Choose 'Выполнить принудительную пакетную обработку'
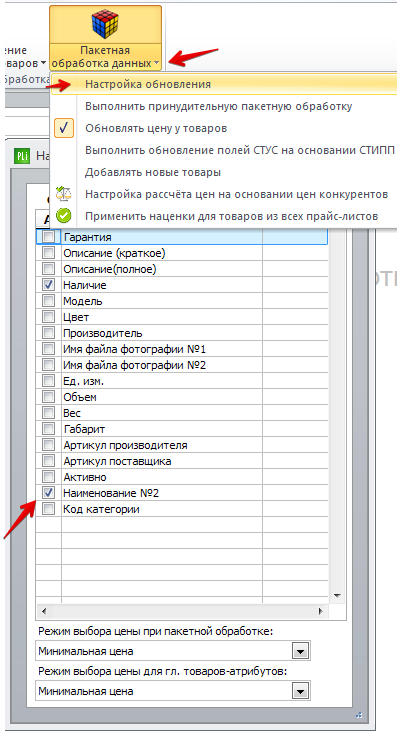The width and height of the screenshot is (397, 731). 219,106
